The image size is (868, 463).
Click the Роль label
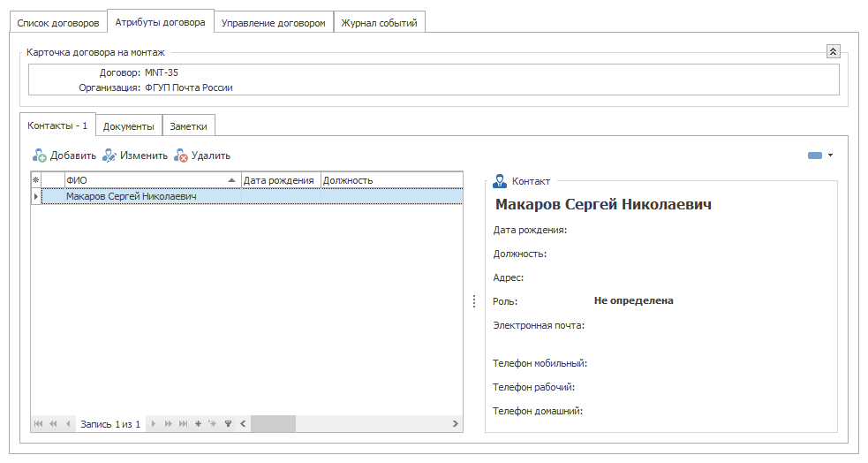[x=505, y=301]
